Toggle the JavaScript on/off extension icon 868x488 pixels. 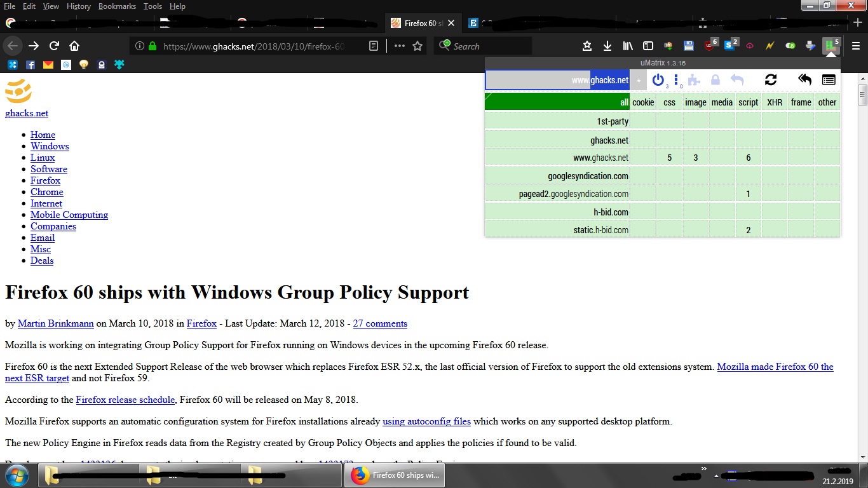(x=790, y=45)
